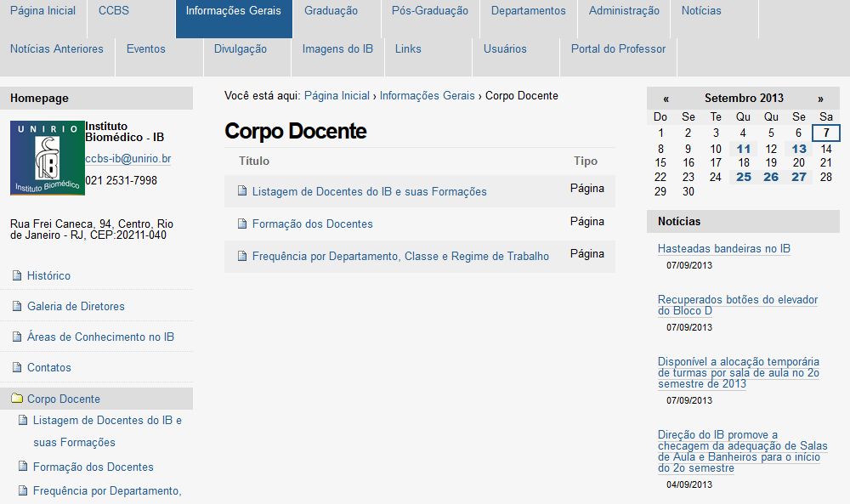The height and width of the screenshot is (504, 850).
Task: Open 'Recuperados botões do elevador do Bloco D'
Action: (x=736, y=305)
